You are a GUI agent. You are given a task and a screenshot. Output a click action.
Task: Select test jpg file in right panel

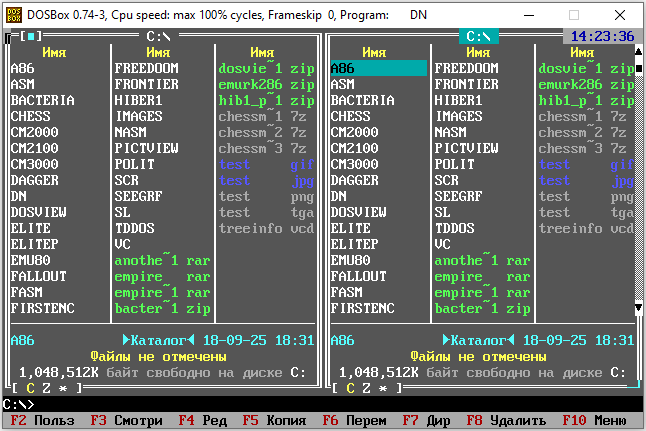(586, 180)
